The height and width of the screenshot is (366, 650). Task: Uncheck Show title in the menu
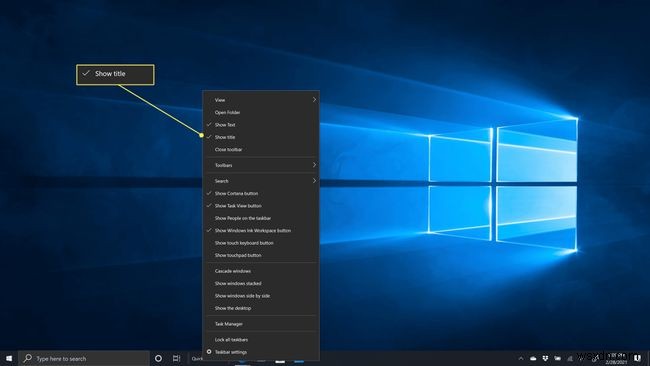(261, 137)
